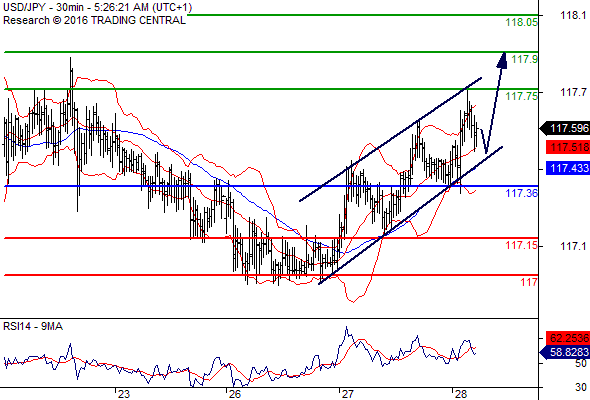Click the red 117 support label
Screen dimensions: 590x400
click(x=529, y=282)
